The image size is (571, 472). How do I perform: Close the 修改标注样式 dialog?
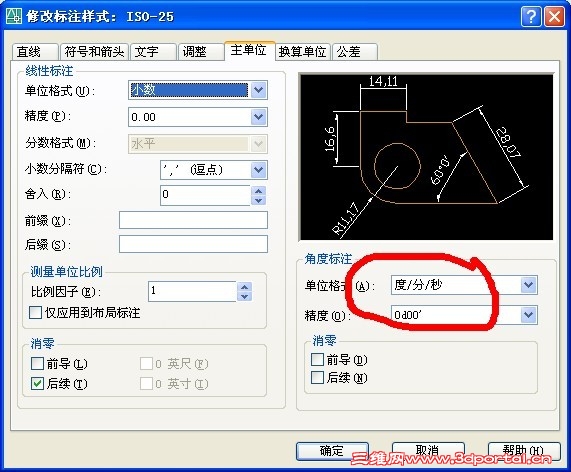click(x=554, y=17)
